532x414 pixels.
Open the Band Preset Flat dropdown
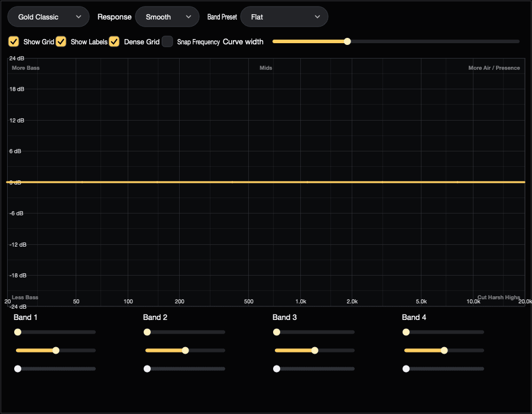pyautogui.click(x=284, y=17)
